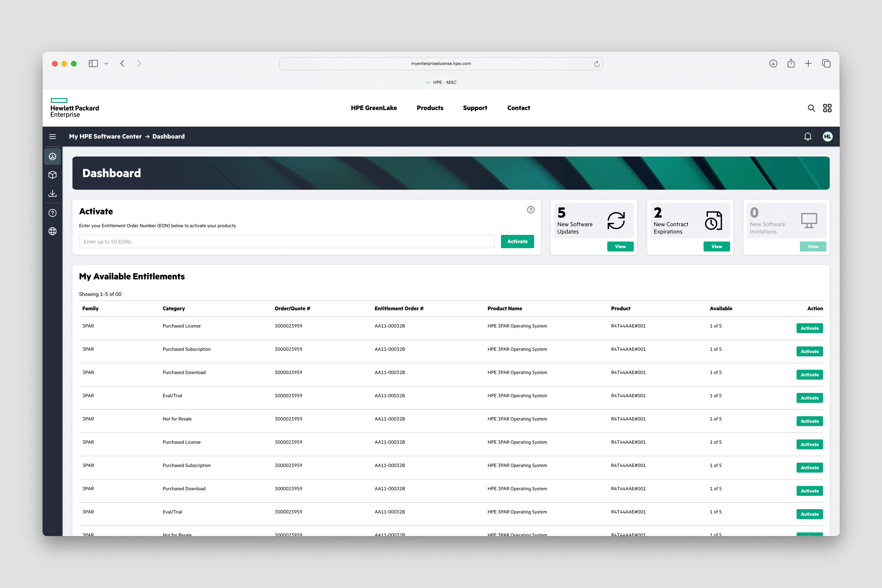Click the products cube sidebar icon
The width and height of the screenshot is (882, 588).
(x=52, y=175)
